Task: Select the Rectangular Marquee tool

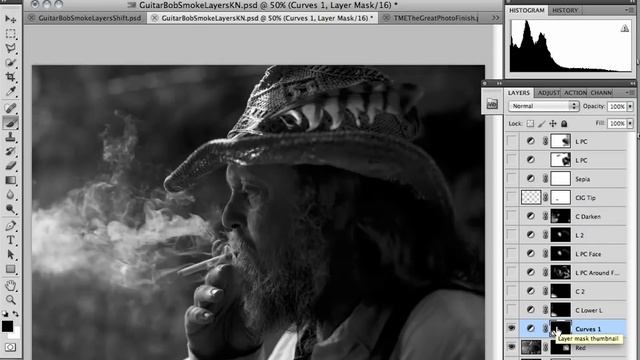Action: (11, 34)
